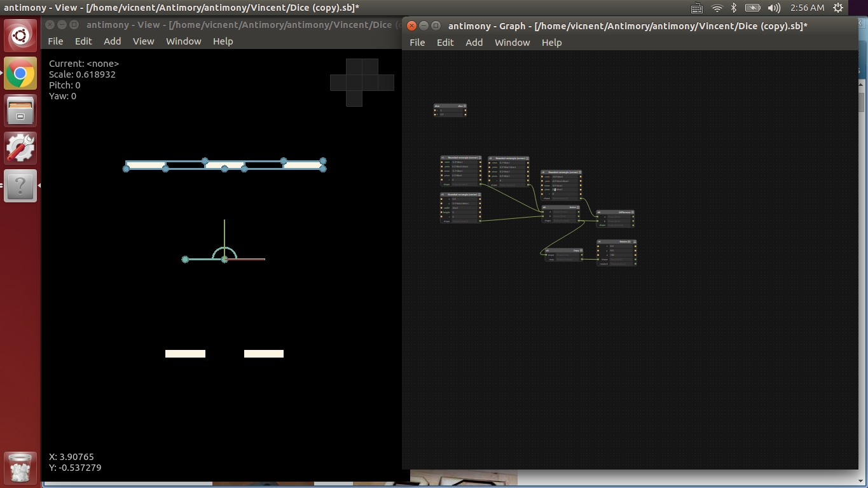Click the 2:56 AM clock
Viewport: 868px width, 488px height.
(807, 8)
